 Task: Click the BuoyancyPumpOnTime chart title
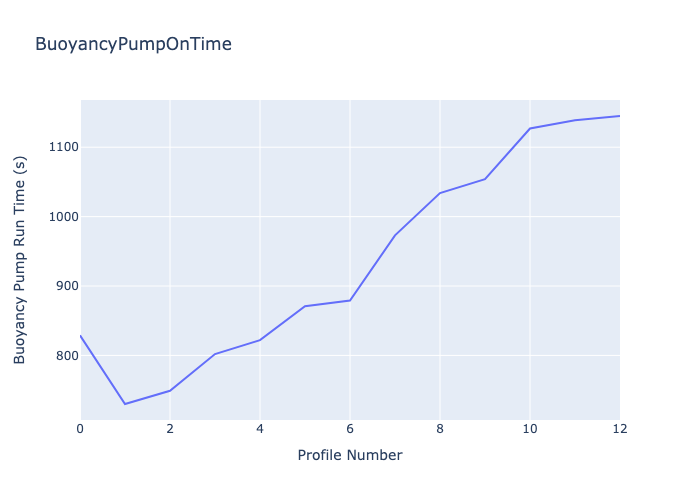133,44
